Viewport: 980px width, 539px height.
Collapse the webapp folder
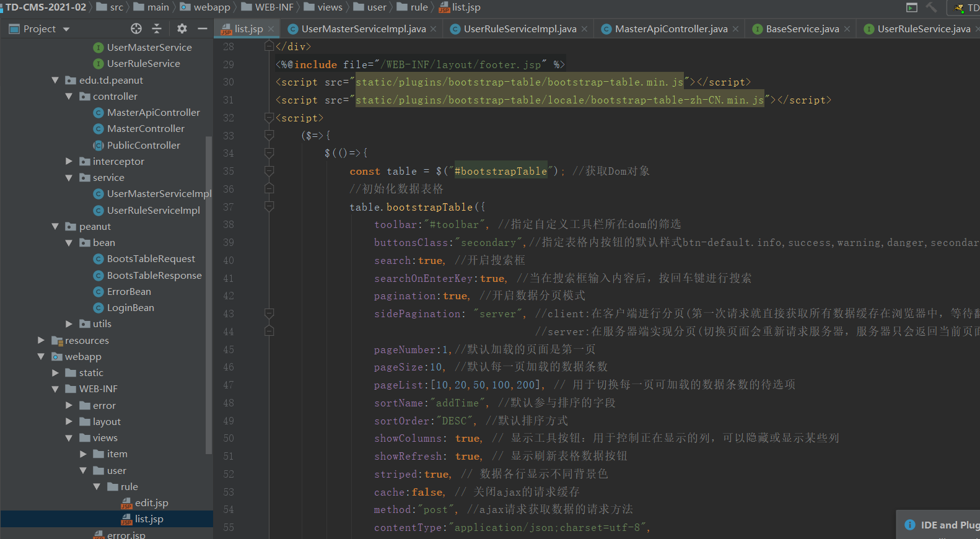(x=41, y=356)
